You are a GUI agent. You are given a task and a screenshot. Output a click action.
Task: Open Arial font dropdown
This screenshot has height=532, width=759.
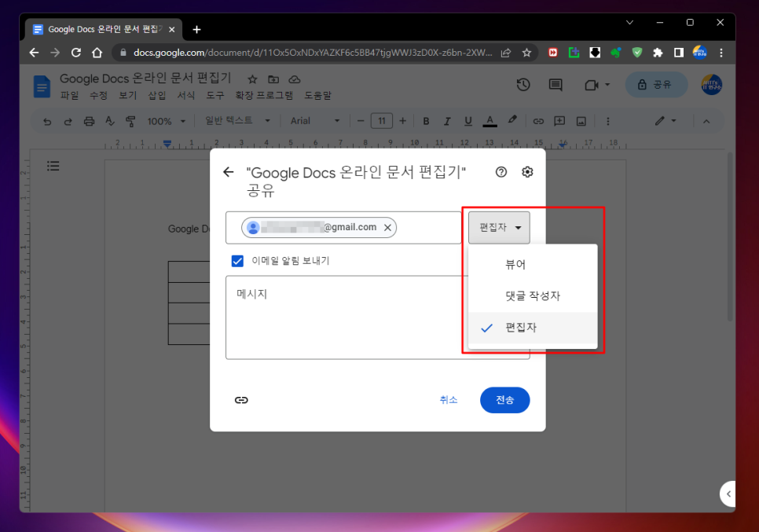point(314,120)
